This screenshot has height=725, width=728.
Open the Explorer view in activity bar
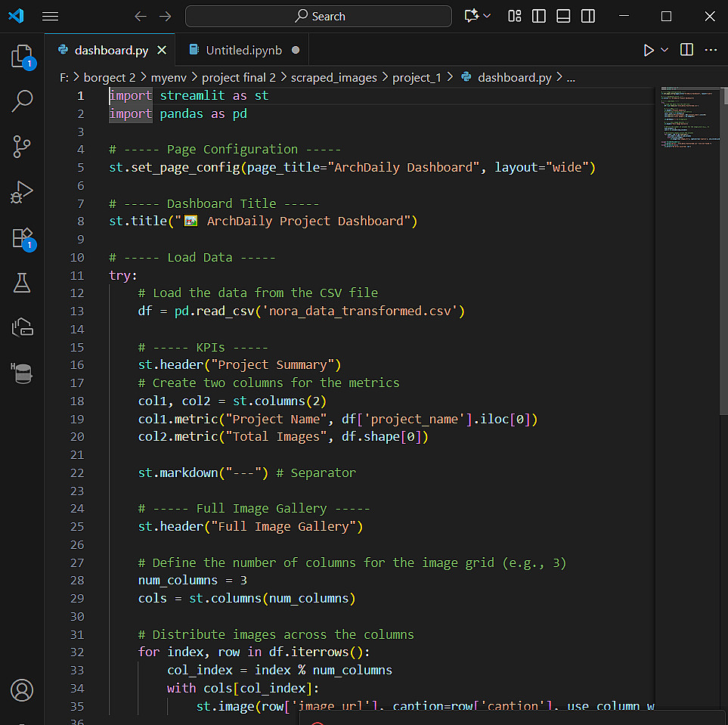pyautogui.click(x=22, y=57)
